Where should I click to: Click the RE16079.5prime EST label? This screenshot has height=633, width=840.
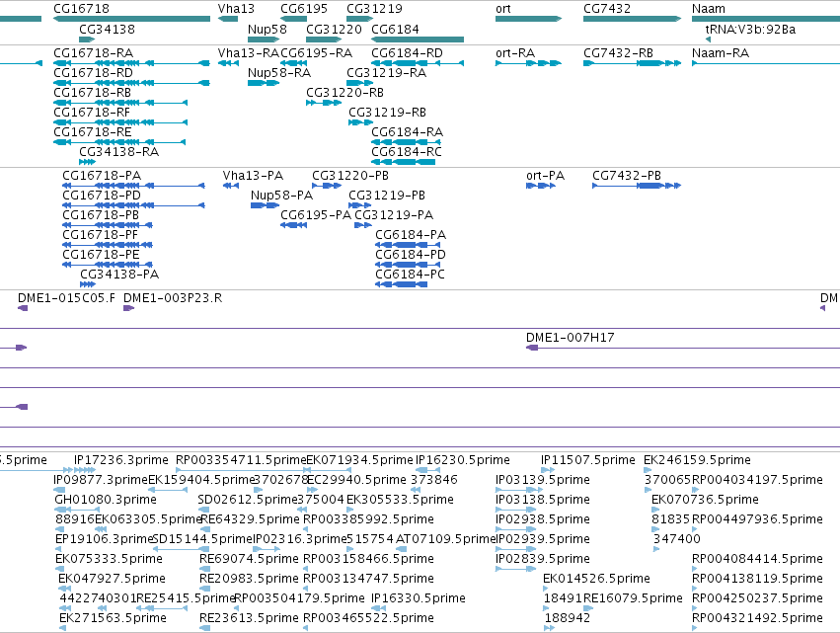pyautogui.click(x=633, y=598)
